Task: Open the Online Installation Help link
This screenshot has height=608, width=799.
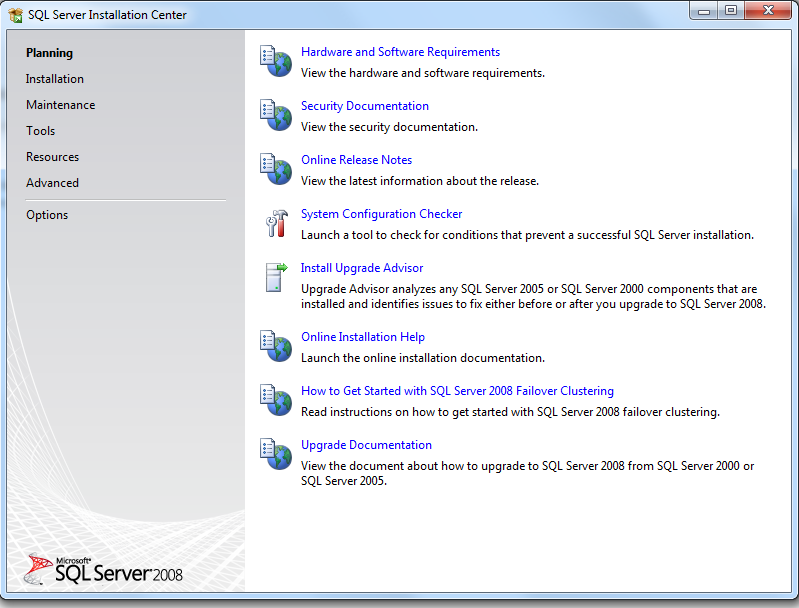Action: coord(363,337)
